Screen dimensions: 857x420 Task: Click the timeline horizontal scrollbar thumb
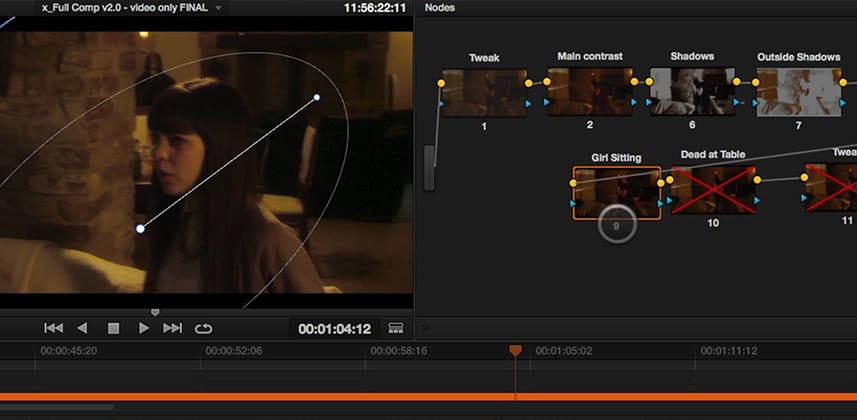[57, 407]
